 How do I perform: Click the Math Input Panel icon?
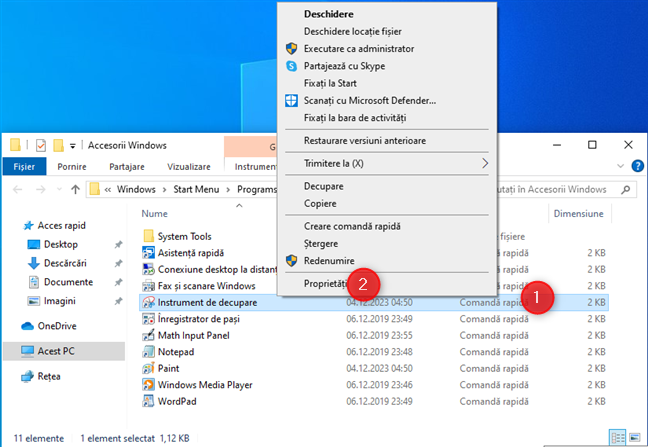point(149,335)
